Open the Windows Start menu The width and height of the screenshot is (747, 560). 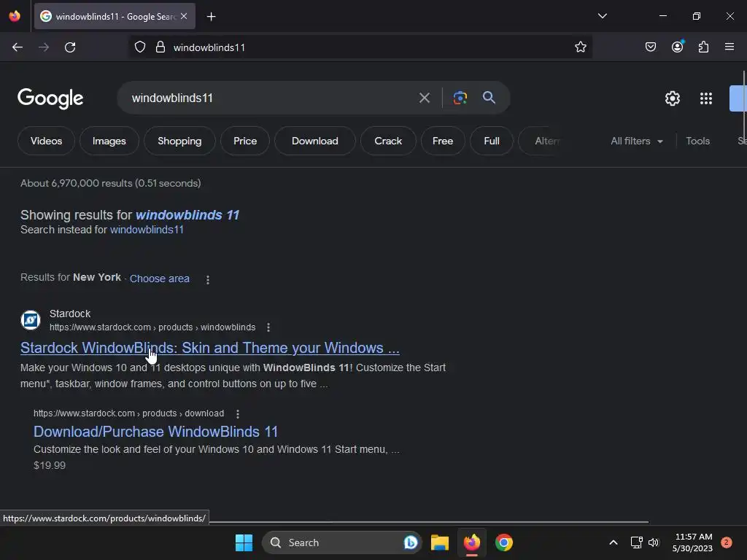click(244, 542)
